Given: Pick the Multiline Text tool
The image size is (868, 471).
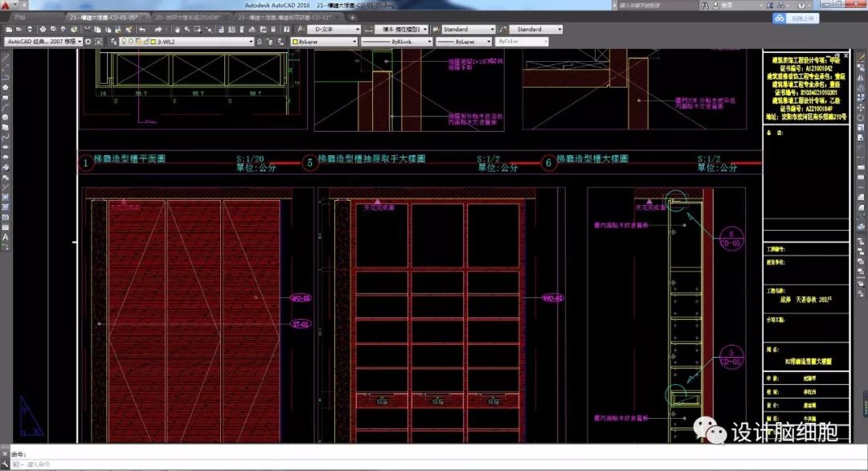Looking at the screenshot, I should (6, 237).
